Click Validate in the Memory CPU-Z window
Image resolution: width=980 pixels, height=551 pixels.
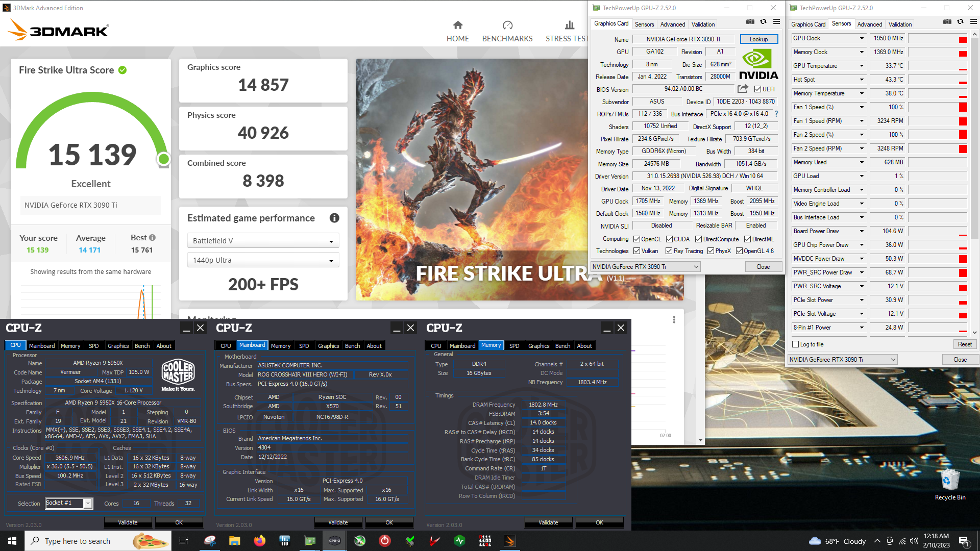pyautogui.click(x=548, y=522)
